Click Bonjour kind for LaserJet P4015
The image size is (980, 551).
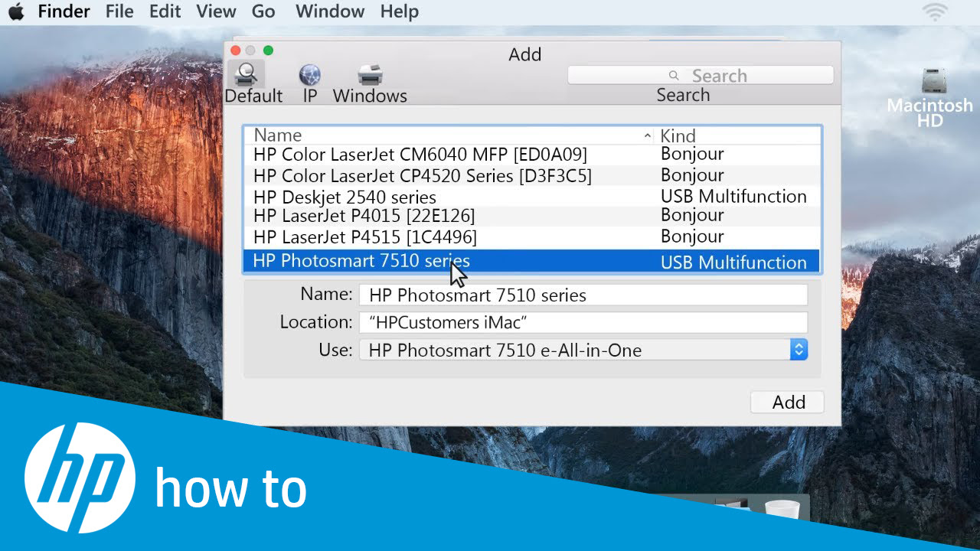692,215
